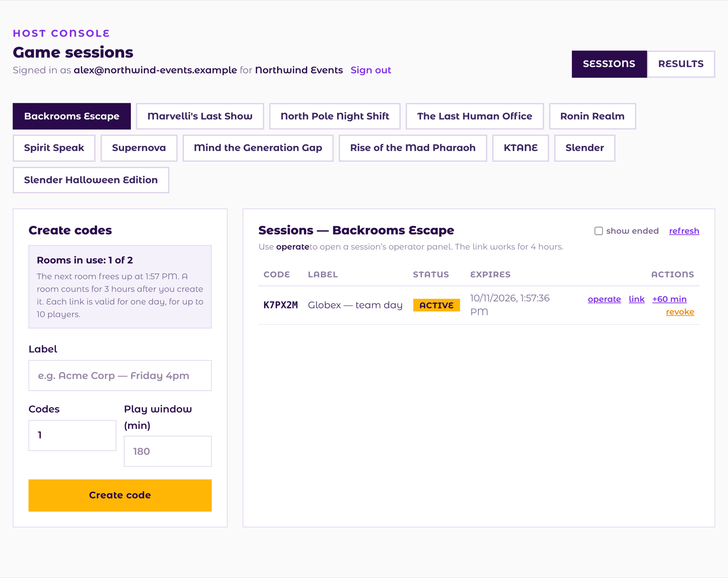Edit the Play window minutes field
This screenshot has width=728, height=578.
point(168,452)
